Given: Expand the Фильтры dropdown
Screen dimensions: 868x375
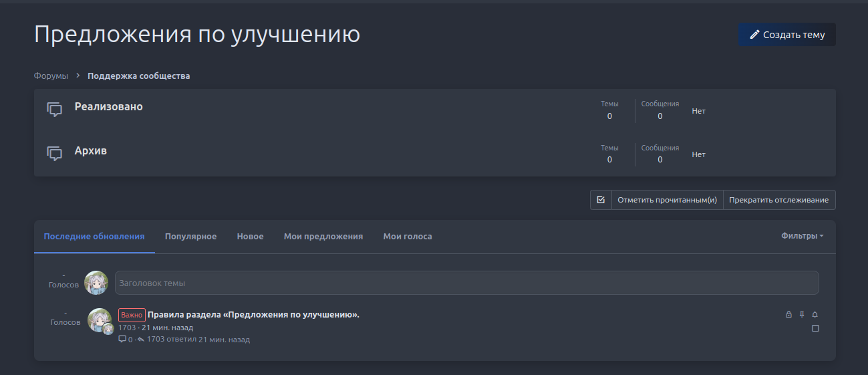Looking at the screenshot, I should tap(802, 236).
